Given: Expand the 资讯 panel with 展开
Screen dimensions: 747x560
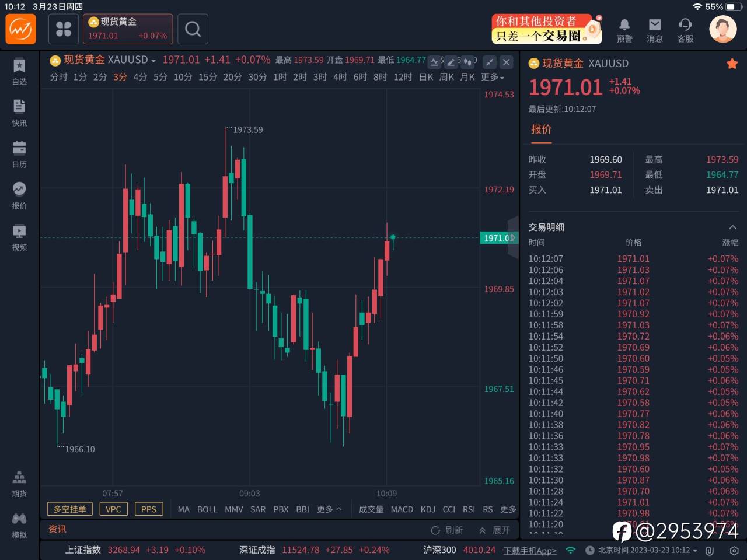Looking at the screenshot, I should click(494, 530).
